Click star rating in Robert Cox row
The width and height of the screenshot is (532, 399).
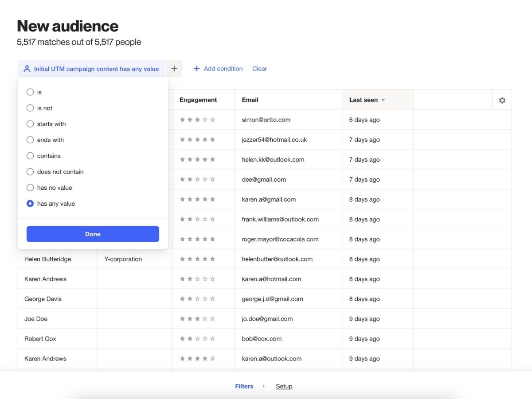tap(197, 339)
